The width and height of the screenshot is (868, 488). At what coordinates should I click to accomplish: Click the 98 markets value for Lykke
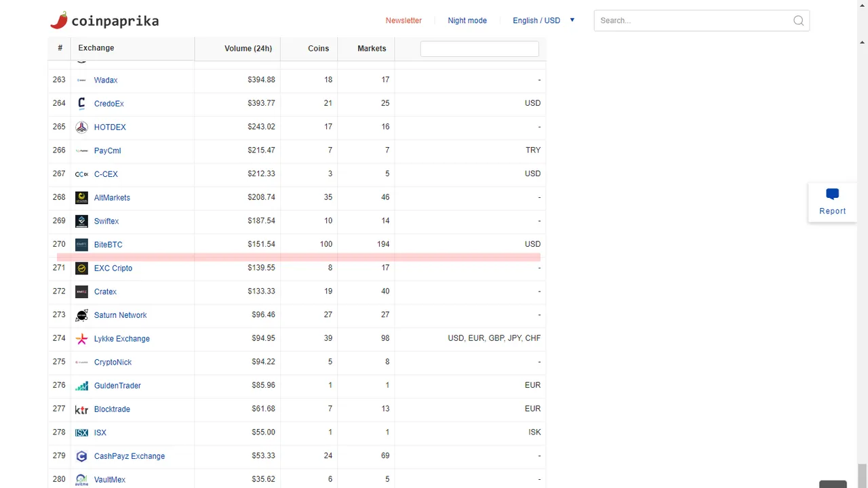(385, 338)
